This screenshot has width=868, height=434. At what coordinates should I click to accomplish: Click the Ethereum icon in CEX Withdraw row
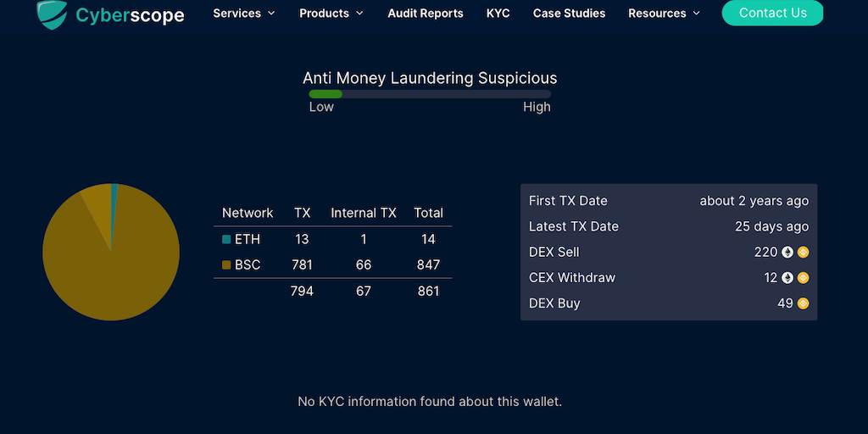787,277
